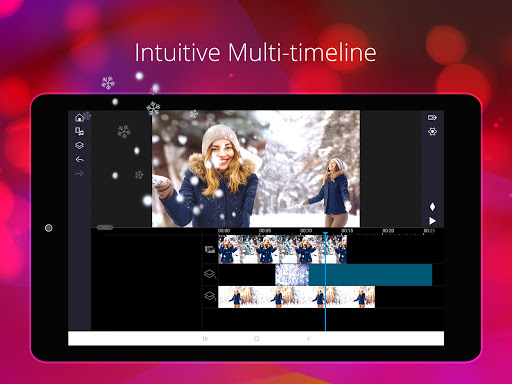Undo the last edit with the back arrow

(79, 160)
